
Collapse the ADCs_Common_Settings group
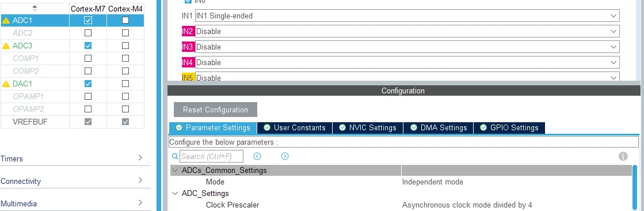pos(175,170)
